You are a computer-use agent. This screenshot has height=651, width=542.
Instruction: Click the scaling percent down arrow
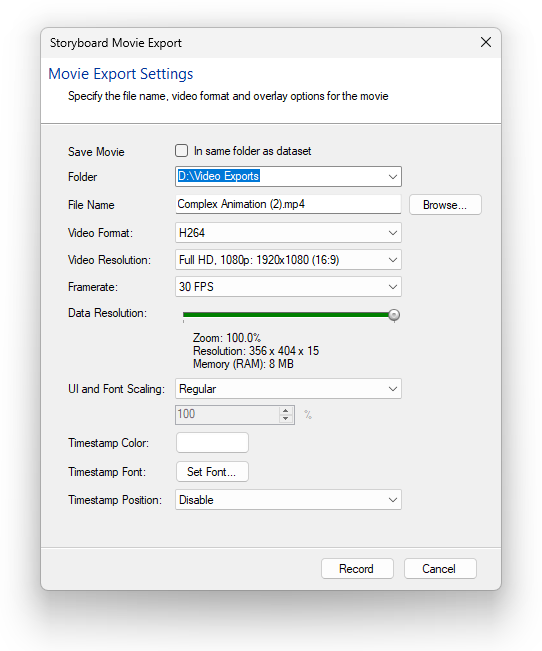285,418
